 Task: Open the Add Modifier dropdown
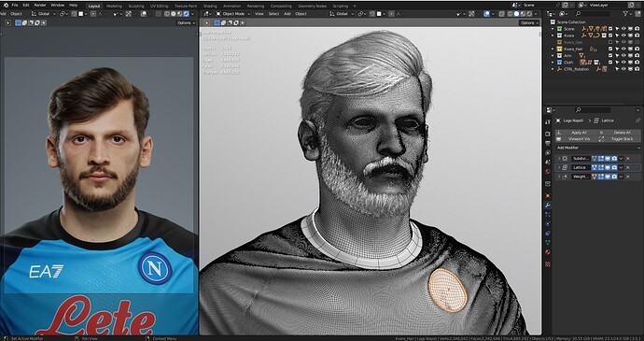(597, 148)
